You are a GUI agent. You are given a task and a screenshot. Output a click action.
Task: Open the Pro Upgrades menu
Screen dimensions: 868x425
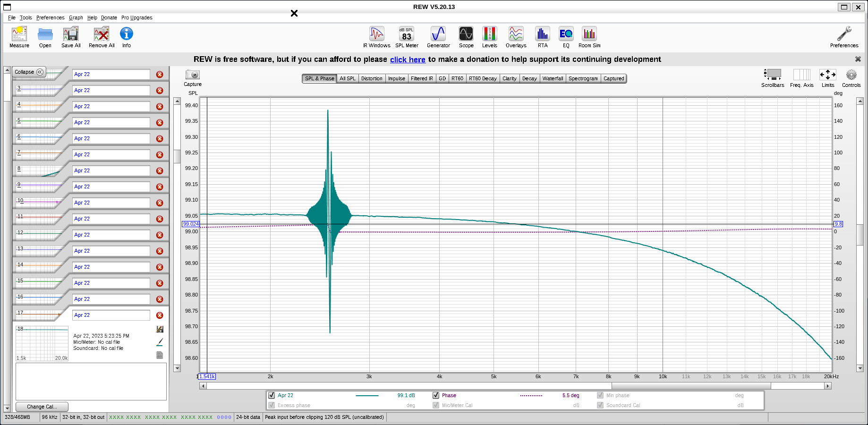click(137, 17)
